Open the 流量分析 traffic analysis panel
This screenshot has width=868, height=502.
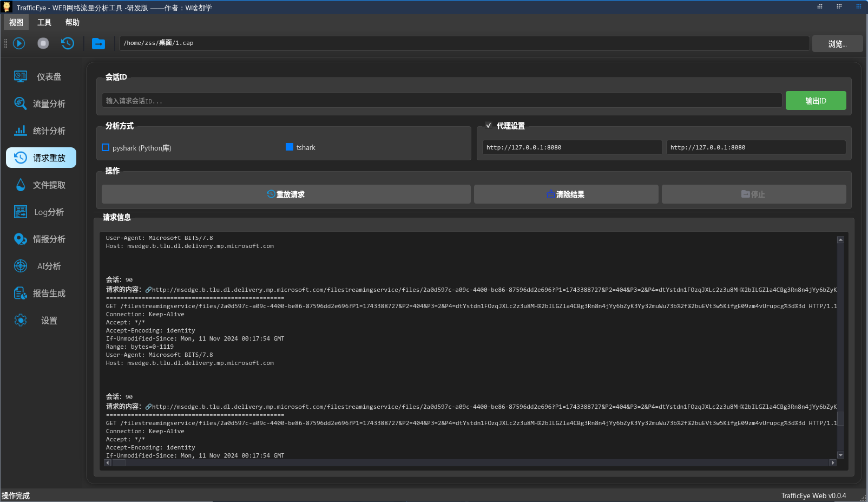coord(41,103)
